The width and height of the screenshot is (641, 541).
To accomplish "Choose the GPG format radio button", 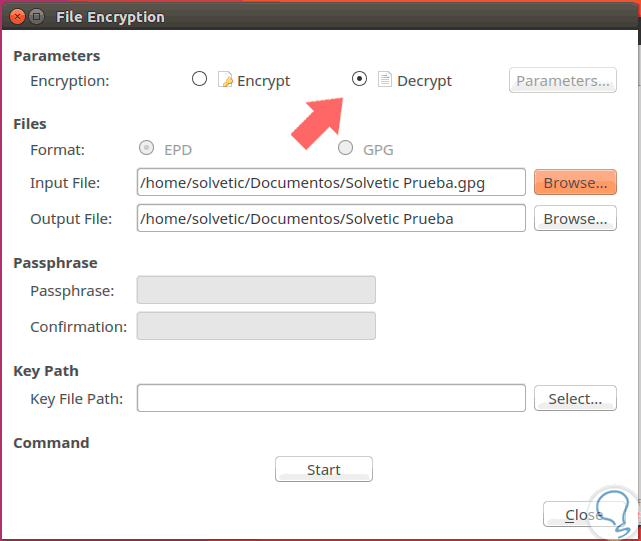I will (346, 149).
